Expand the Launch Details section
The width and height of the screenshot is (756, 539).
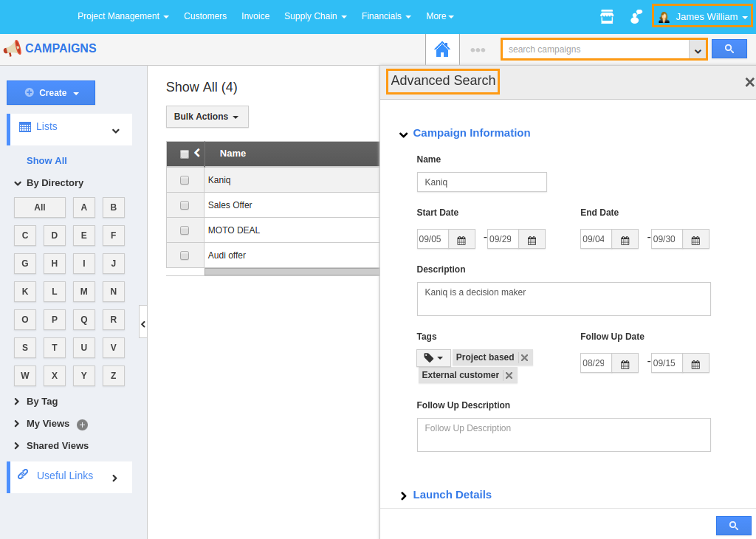pyautogui.click(x=451, y=495)
